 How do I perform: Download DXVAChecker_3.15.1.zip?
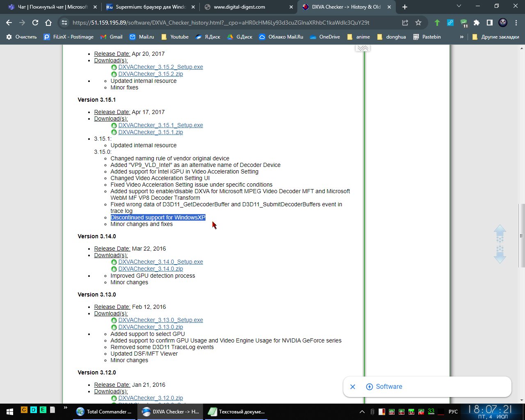[151, 132]
